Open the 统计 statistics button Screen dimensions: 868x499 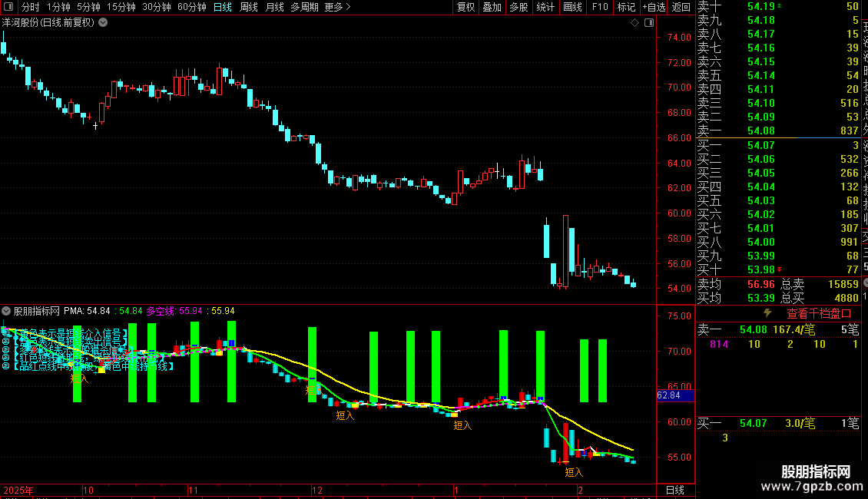click(545, 7)
